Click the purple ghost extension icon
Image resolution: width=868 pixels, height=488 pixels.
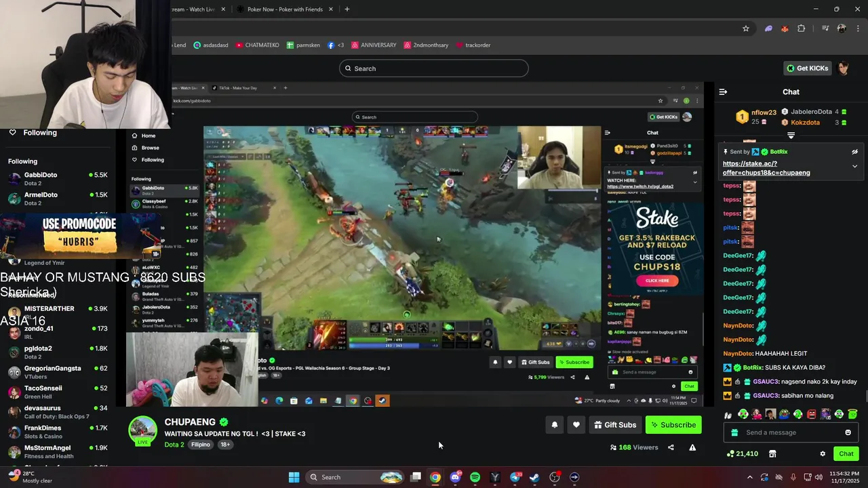coord(768,28)
